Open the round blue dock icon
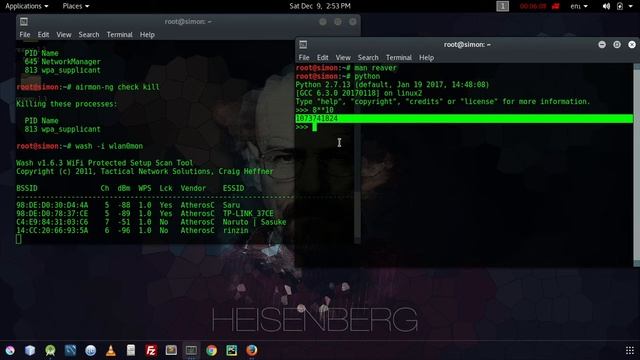Screen dimensions: 640x360 pyautogui.click(x=91, y=350)
